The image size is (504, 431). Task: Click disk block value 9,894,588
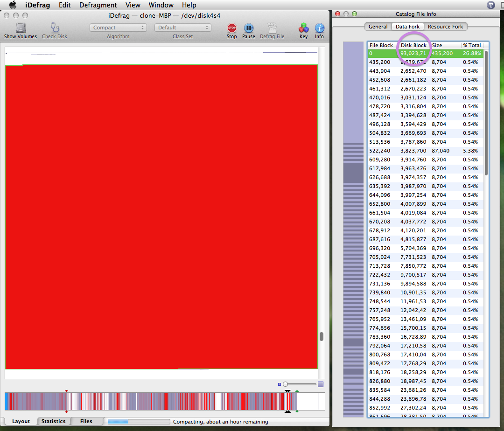pos(413,284)
